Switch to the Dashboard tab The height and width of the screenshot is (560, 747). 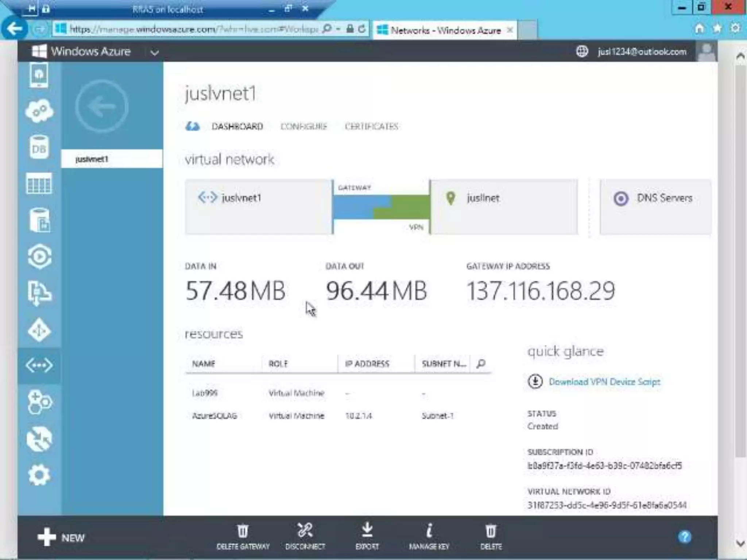point(237,127)
